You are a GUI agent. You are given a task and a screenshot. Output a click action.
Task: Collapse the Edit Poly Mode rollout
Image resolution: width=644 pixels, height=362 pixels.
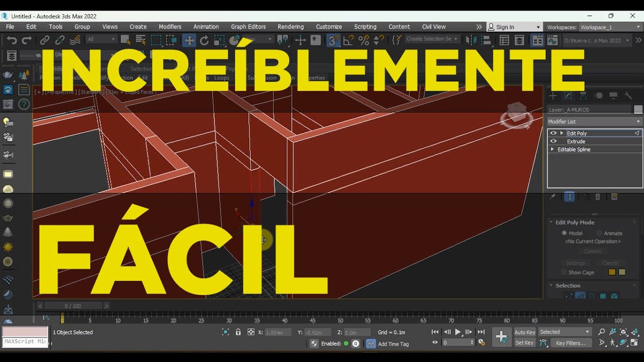[x=551, y=222]
